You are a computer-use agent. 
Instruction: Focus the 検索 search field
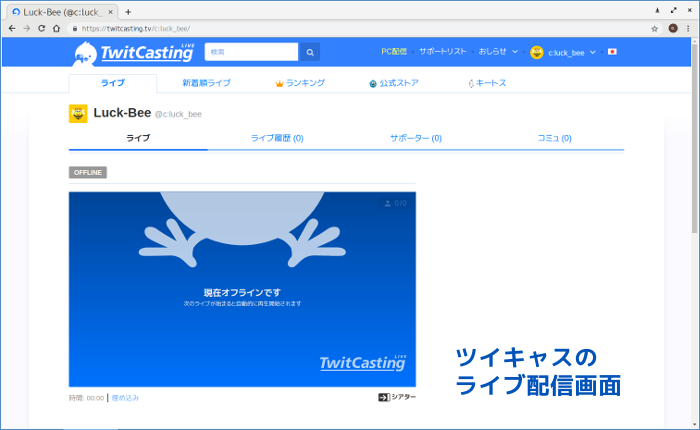coord(251,52)
